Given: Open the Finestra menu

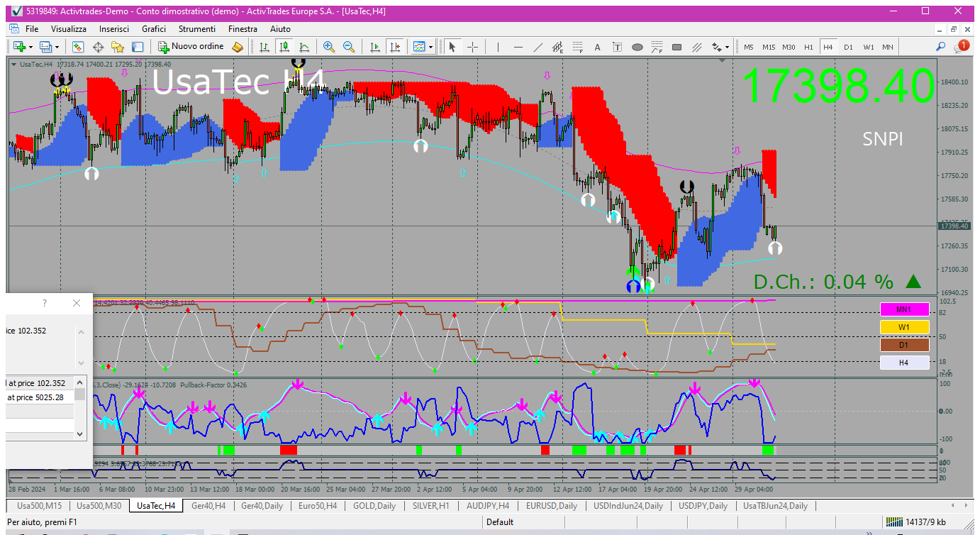Looking at the screenshot, I should pos(243,29).
